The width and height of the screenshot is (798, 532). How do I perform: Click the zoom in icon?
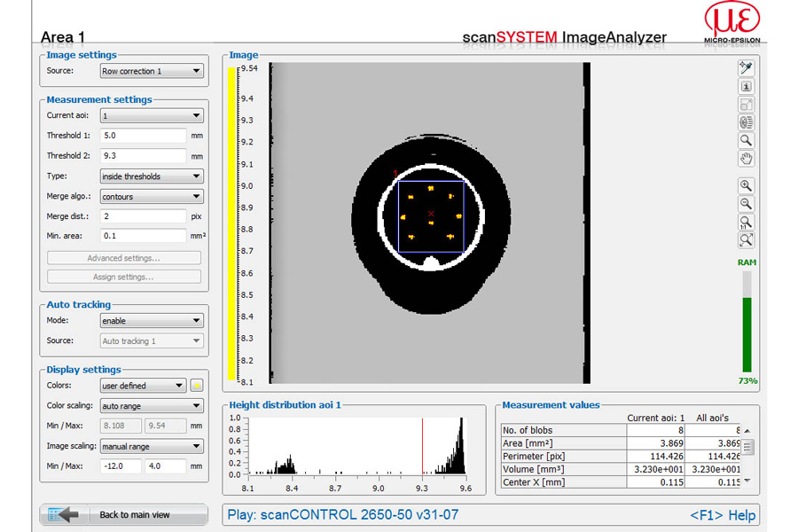click(x=746, y=186)
